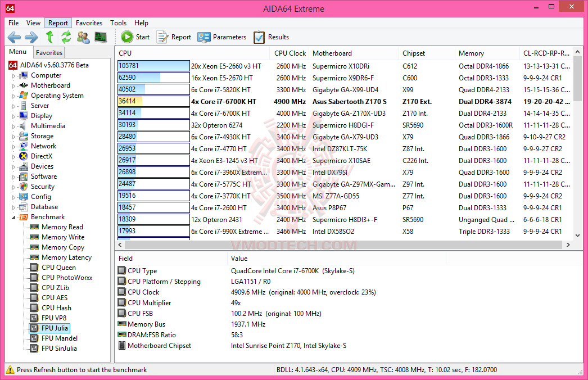Select Display tree node
This screenshot has height=380, width=588.
(41, 116)
